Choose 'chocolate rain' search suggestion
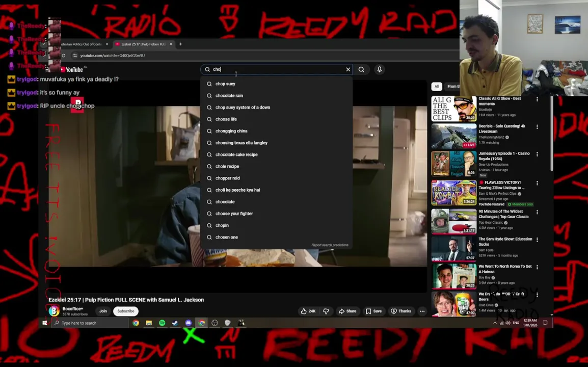 click(277, 96)
